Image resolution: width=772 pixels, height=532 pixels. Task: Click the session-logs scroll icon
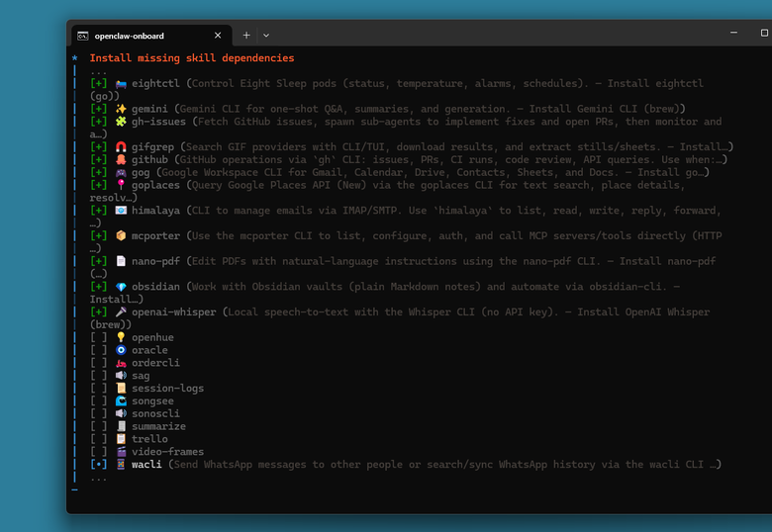(x=121, y=389)
